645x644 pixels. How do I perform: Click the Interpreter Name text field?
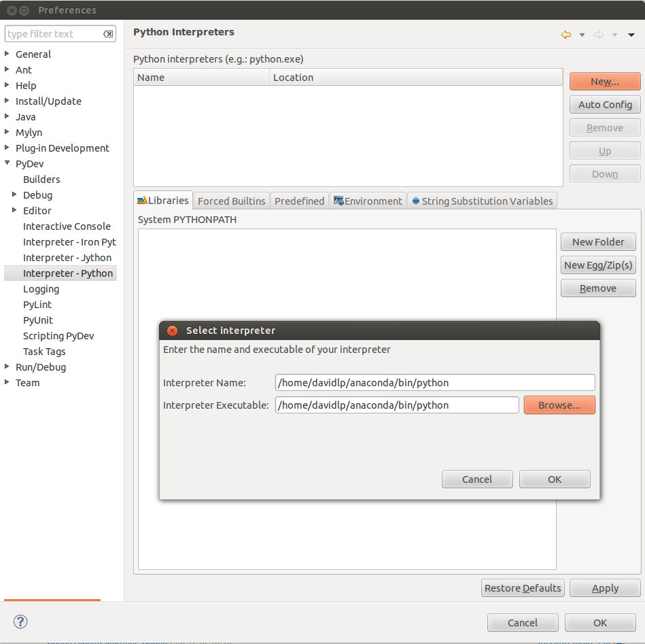click(x=435, y=383)
